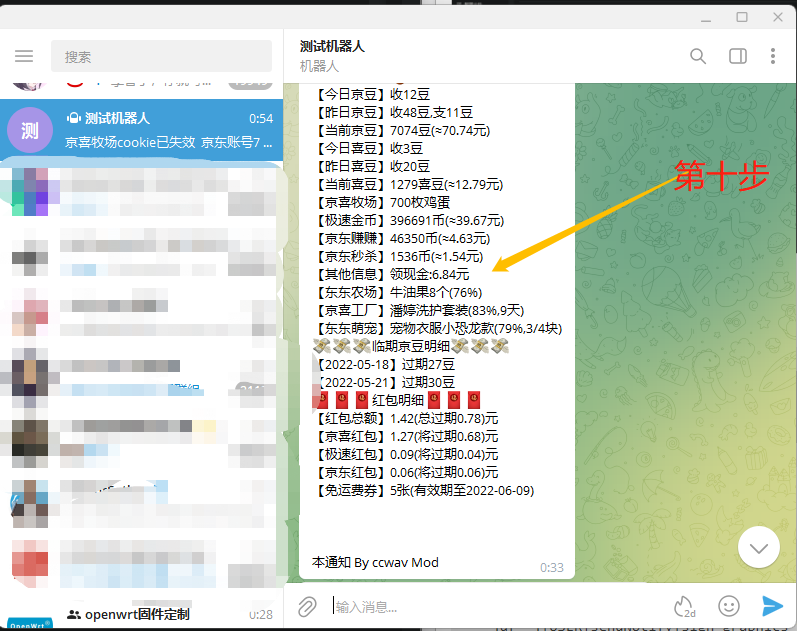Jump to bottom with the down chevron button
The width and height of the screenshot is (797, 631).
click(759, 548)
